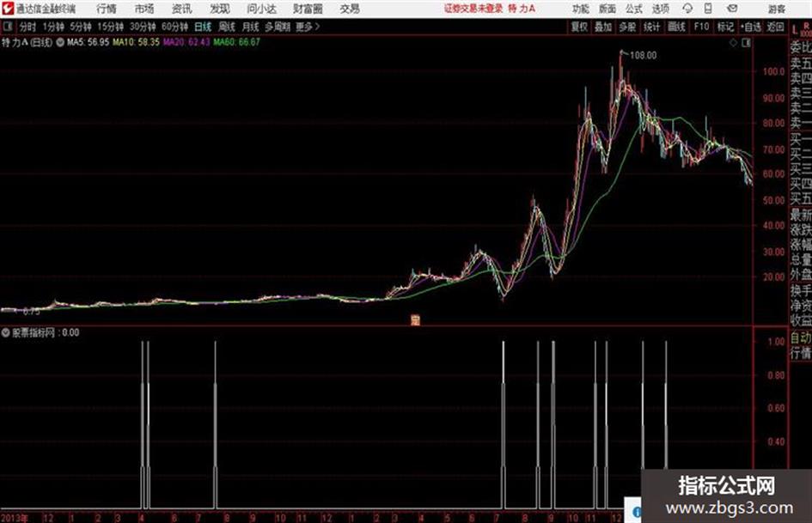Open the 公式 menu
This screenshot has height=523, width=812.
point(634,9)
